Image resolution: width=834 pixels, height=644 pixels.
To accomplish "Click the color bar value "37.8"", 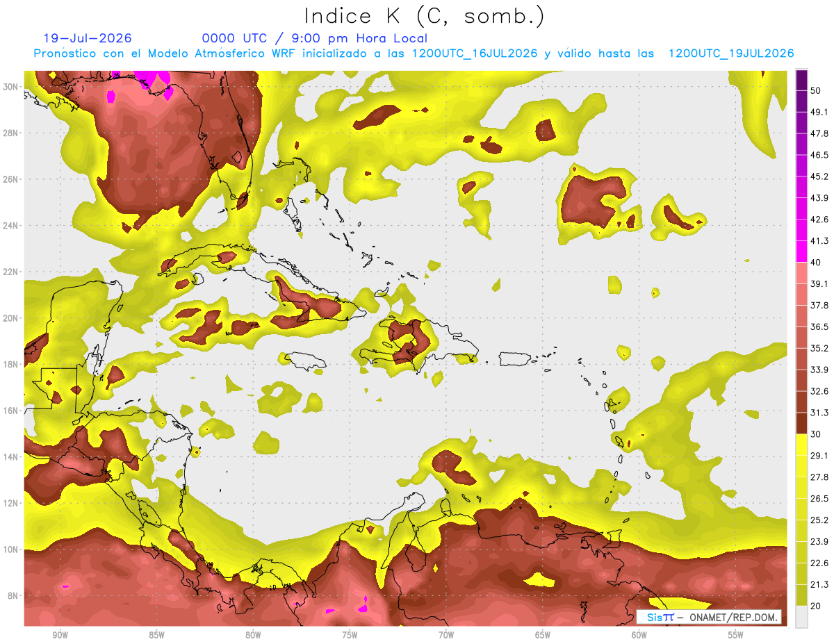I will [x=819, y=306].
